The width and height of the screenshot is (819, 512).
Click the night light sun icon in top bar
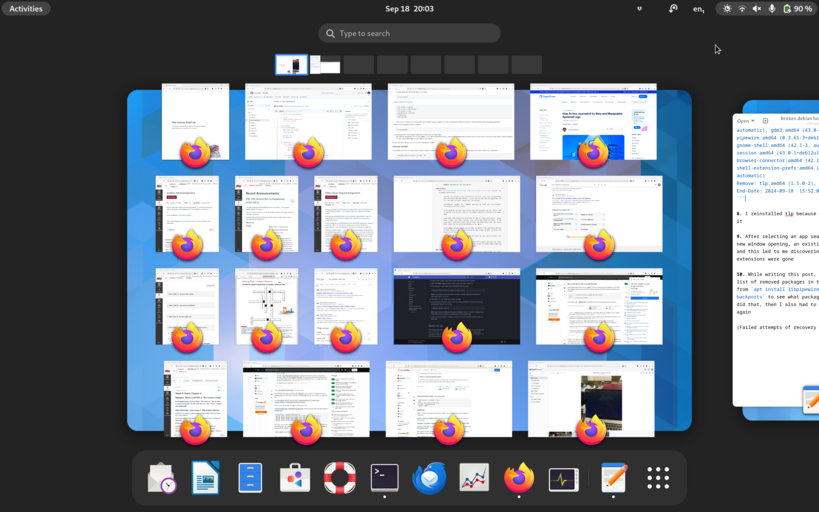coord(727,8)
